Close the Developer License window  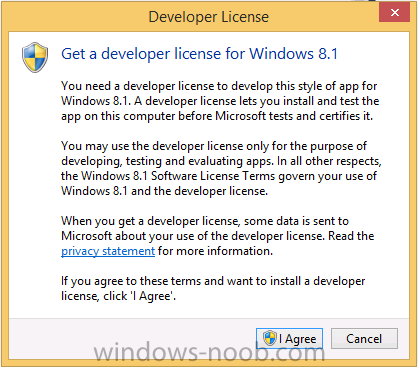[x=395, y=12]
